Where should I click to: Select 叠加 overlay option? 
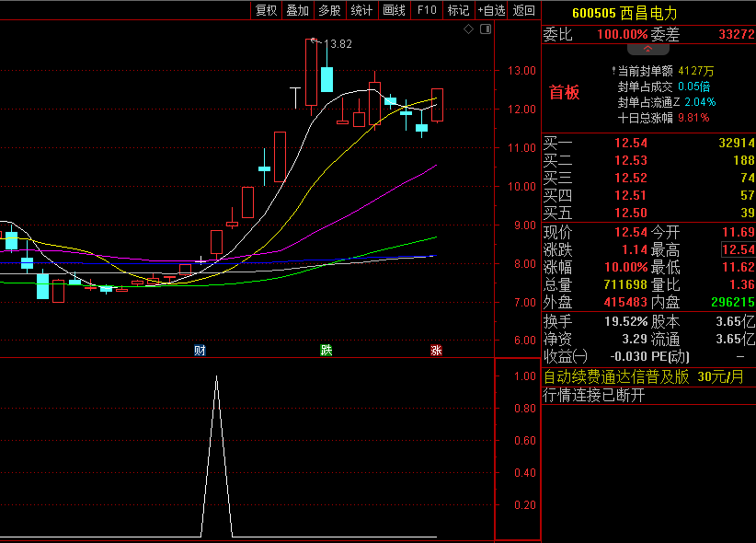[297, 10]
